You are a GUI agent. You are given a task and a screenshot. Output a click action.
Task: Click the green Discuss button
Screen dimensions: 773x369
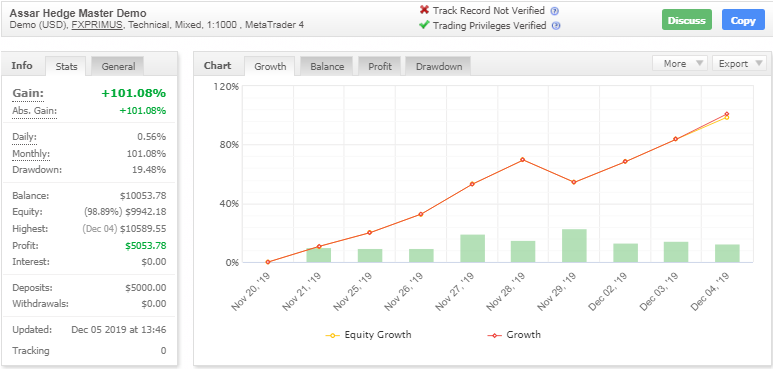[687, 21]
